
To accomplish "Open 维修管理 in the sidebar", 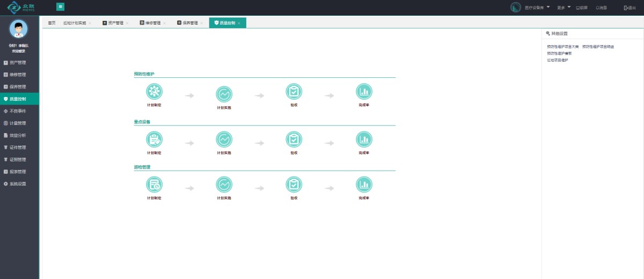I will point(19,75).
